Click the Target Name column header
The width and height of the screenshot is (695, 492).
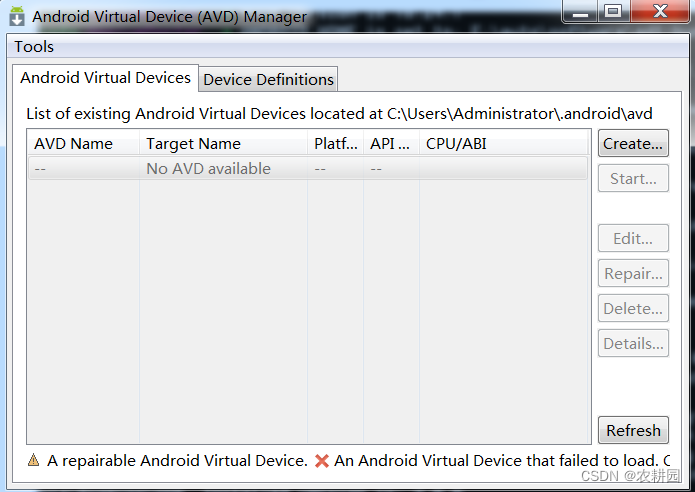[223, 143]
